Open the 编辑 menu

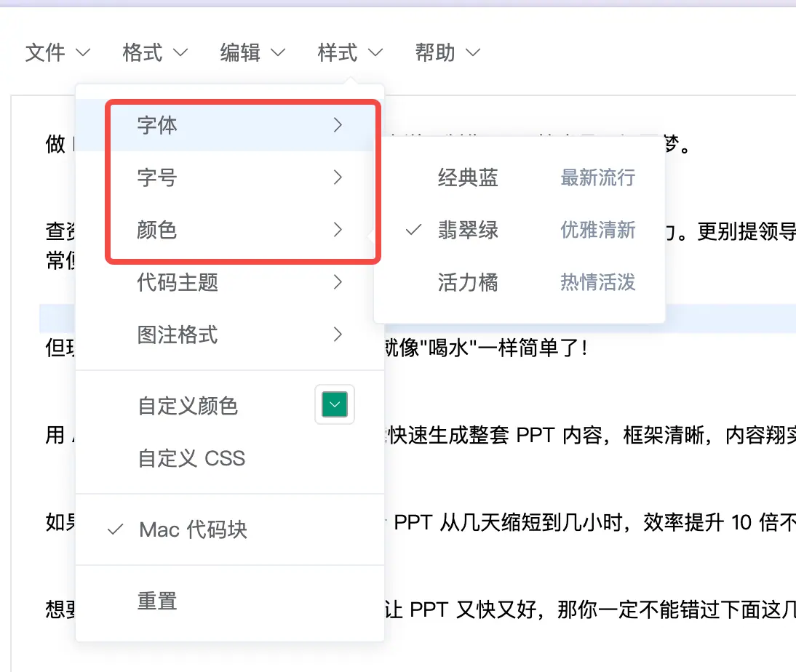[x=252, y=52]
